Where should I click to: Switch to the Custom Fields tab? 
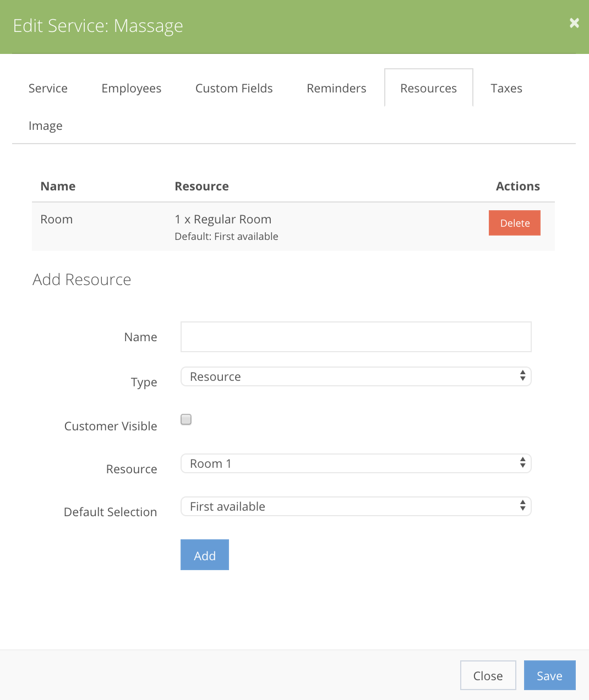(x=233, y=88)
